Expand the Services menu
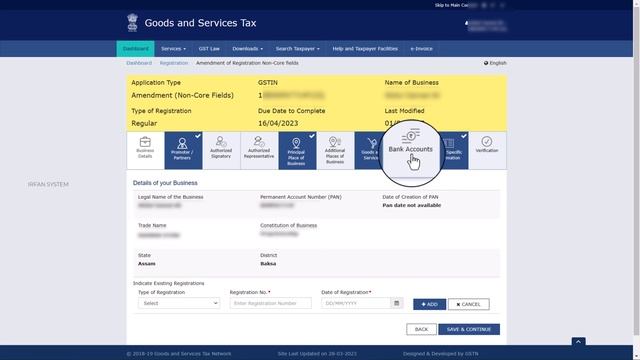The width and height of the screenshot is (640, 360). (173, 49)
